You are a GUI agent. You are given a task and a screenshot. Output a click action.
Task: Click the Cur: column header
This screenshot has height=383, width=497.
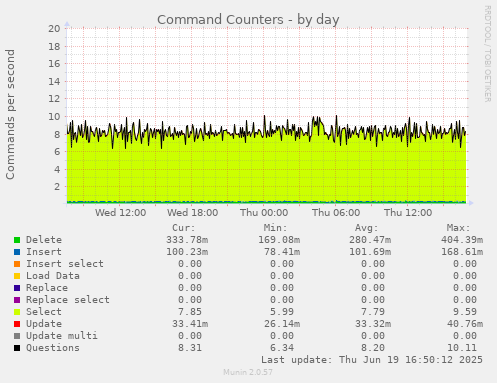tap(184, 228)
